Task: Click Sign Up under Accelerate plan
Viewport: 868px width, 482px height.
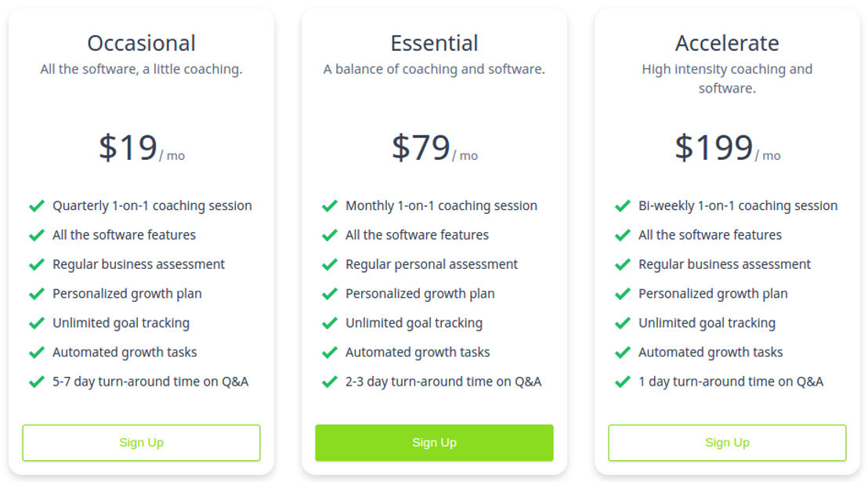Action: pos(727,443)
